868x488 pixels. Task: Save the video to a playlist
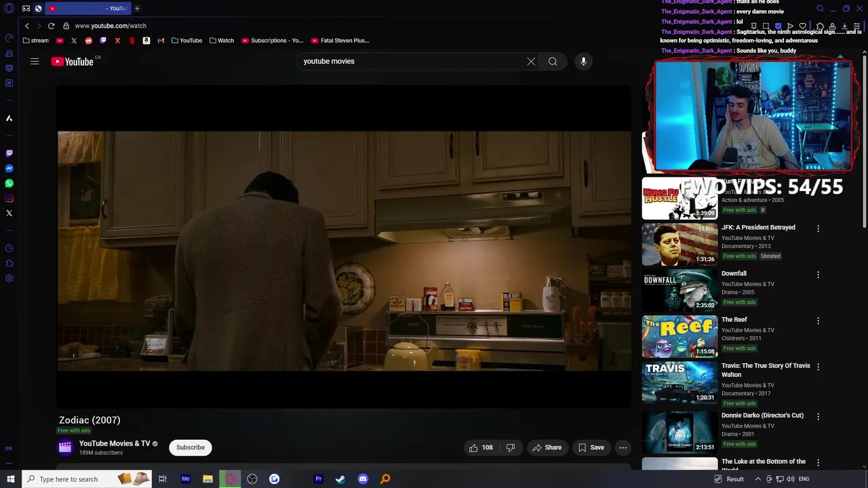[591, 447]
